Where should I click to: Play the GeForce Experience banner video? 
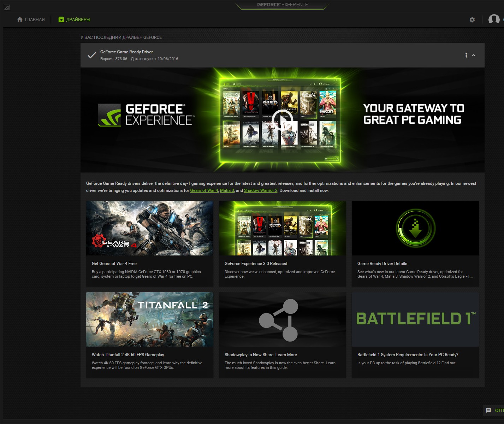(282, 120)
